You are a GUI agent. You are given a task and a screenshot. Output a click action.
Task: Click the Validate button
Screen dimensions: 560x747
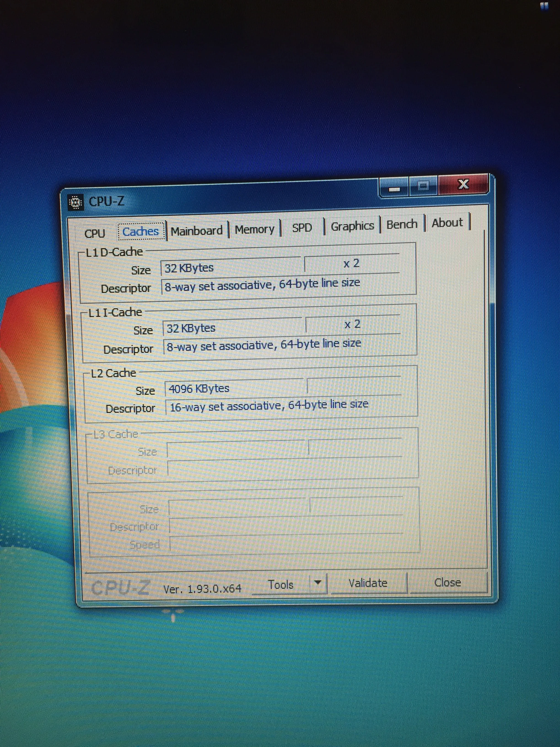[x=368, y=583]
